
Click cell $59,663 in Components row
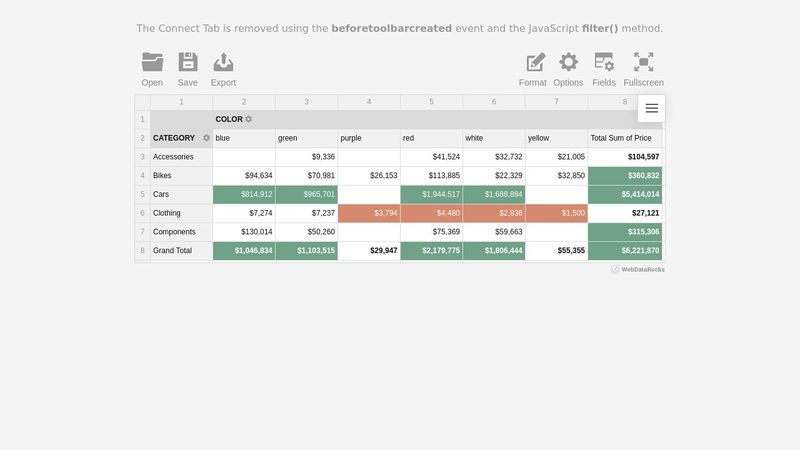pyautogui.click(x=494, y=232)
